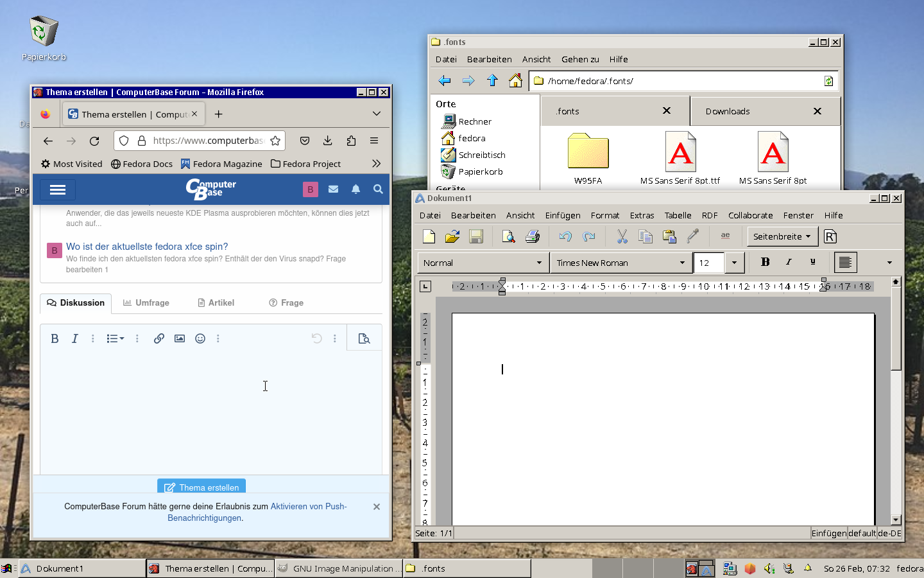
Task: Open print preview in Dokument1 toolbar
Action: point(508,236)
